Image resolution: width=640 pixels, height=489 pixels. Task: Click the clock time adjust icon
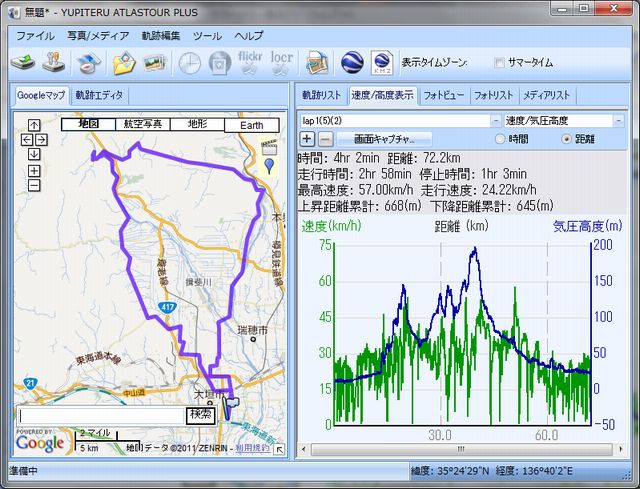click(x=190, y=63)
